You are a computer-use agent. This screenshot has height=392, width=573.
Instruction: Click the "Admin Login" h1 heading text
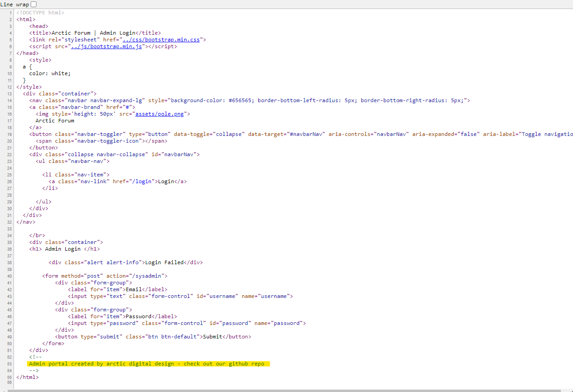pos(63,249)
